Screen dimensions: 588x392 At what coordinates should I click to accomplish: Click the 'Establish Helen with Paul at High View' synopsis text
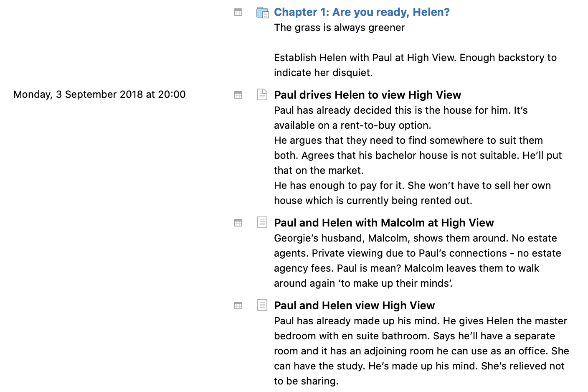[x=415, y=65]
